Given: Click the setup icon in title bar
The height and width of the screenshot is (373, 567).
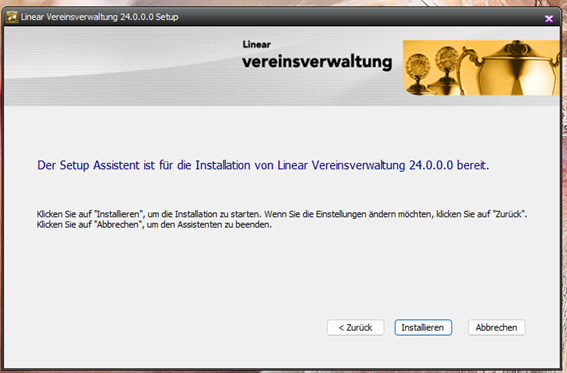Looking at the screenshot, I should [12, 17].
